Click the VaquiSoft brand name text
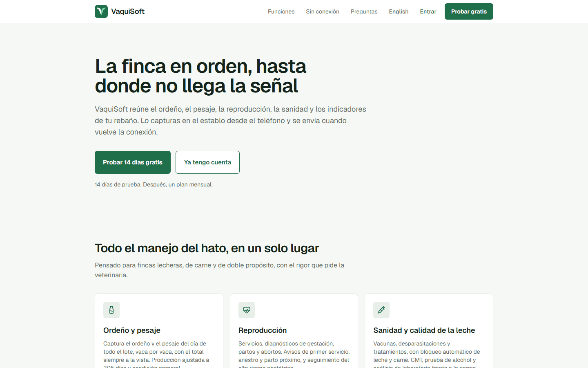The image size is (588, 368). 128,11
